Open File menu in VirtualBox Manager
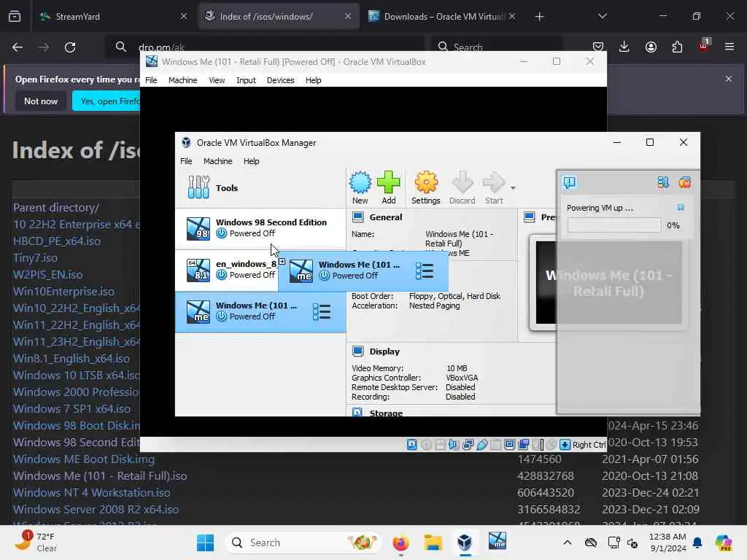Image resolution: width=747 pixels, height=560 pixels. [x=186, y=161]
